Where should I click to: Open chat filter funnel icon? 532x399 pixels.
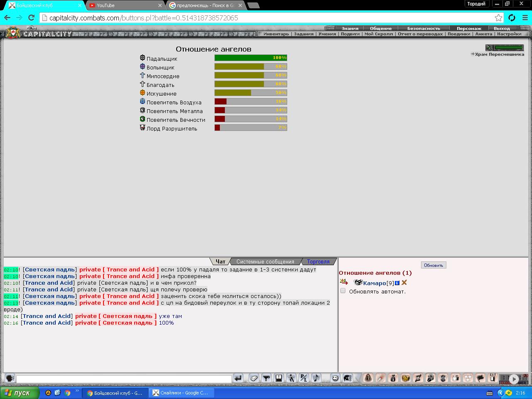point(266,378)
